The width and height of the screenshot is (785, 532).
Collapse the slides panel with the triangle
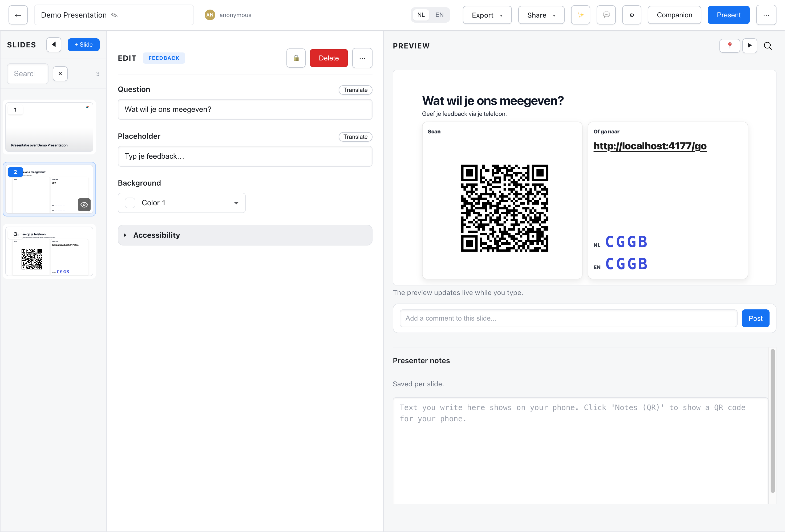pos(54,44)
